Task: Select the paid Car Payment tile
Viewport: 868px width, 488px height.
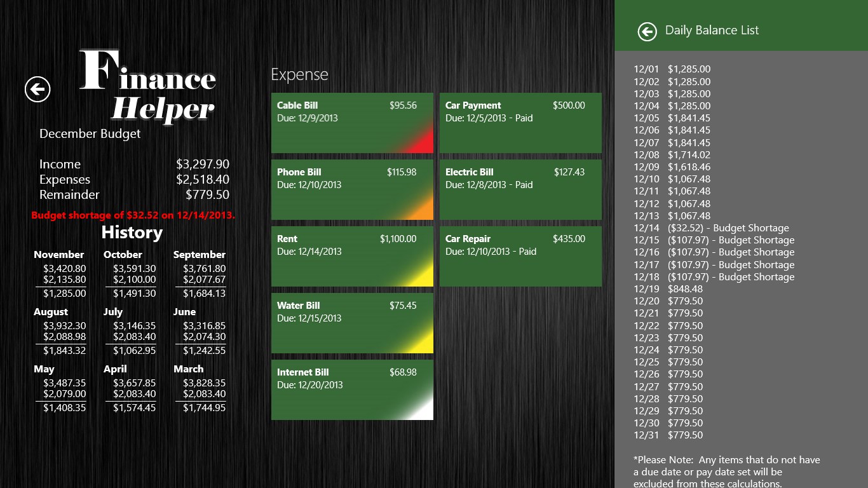Action: (x=520, y=123)
